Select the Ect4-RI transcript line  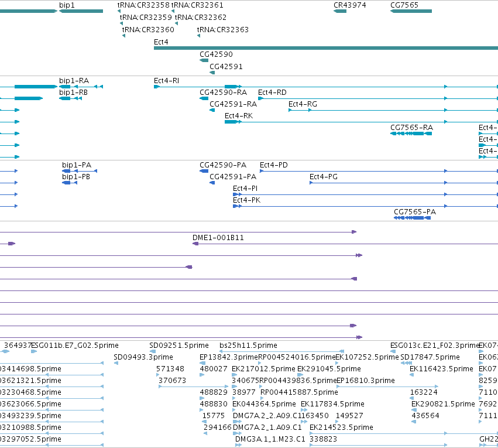click(326, 87)
